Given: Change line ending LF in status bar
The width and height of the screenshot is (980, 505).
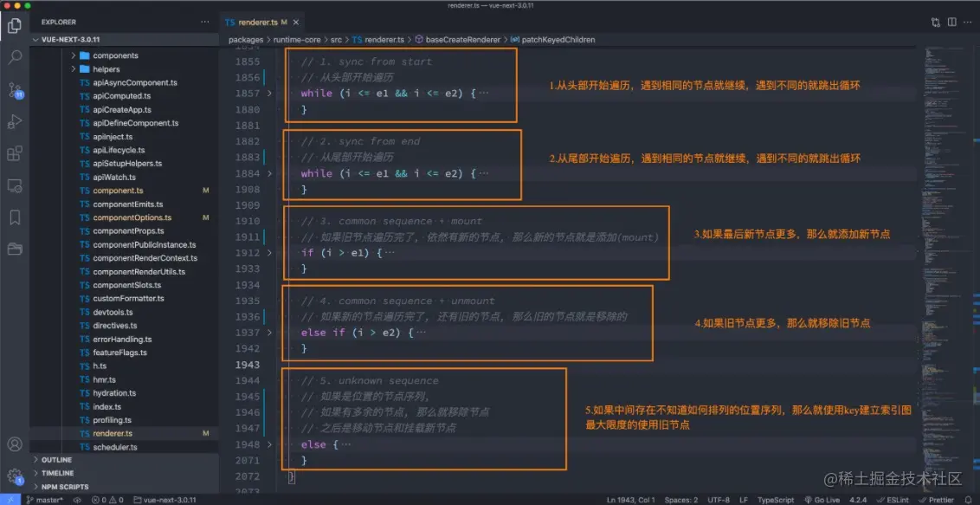Looking at the screenshot, I should tap(745, 499).
